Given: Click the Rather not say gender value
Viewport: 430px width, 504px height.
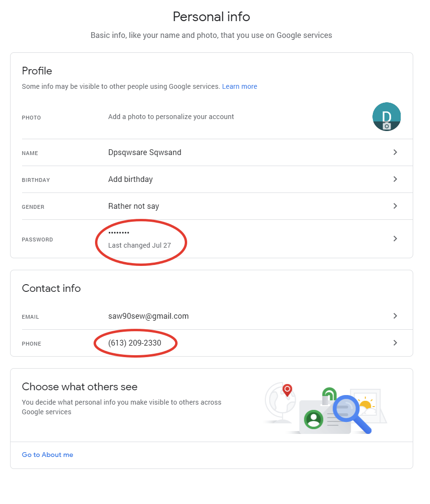Looking at the screenshot, I should pos(133,206).
